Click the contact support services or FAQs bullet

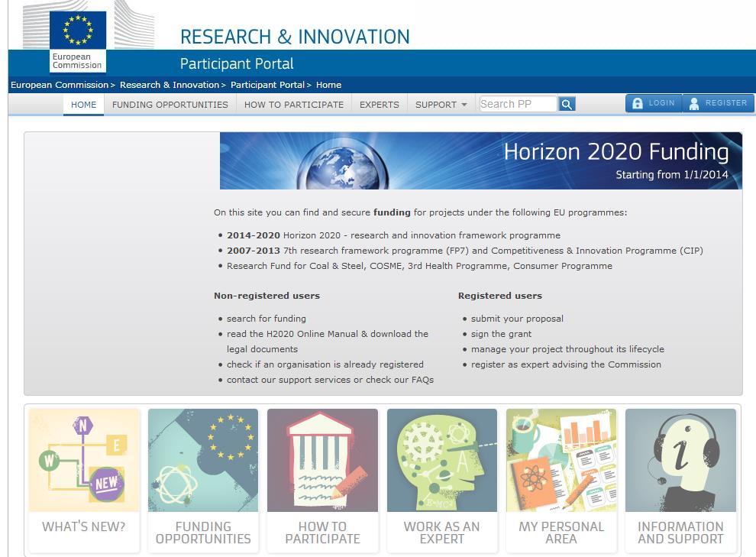pyautogui.click(x=330, y=380)
